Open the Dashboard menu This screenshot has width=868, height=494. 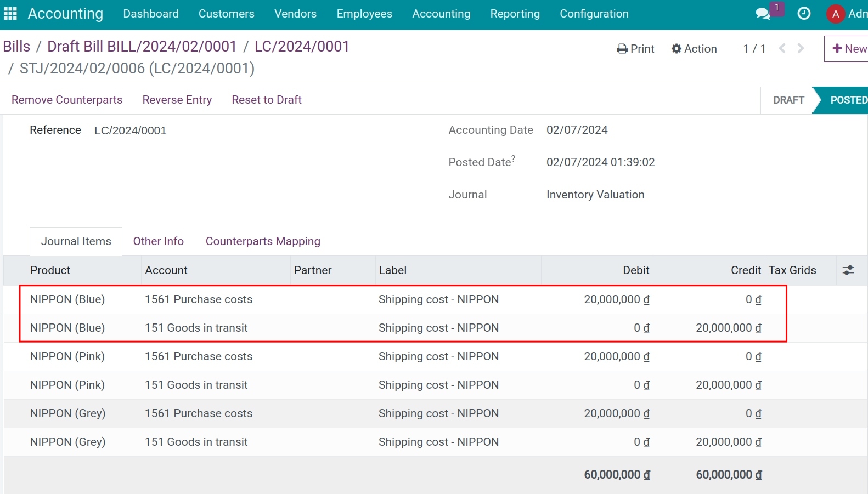click(x=151, y=14)
